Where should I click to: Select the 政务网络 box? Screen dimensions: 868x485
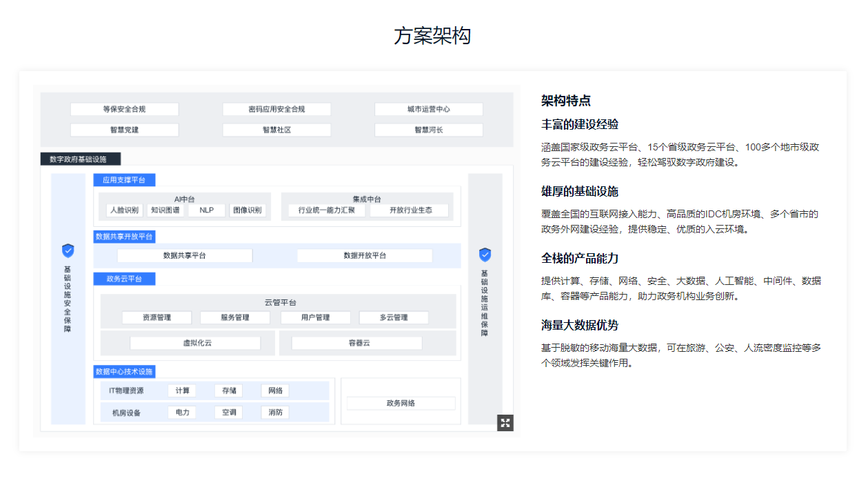401,404
